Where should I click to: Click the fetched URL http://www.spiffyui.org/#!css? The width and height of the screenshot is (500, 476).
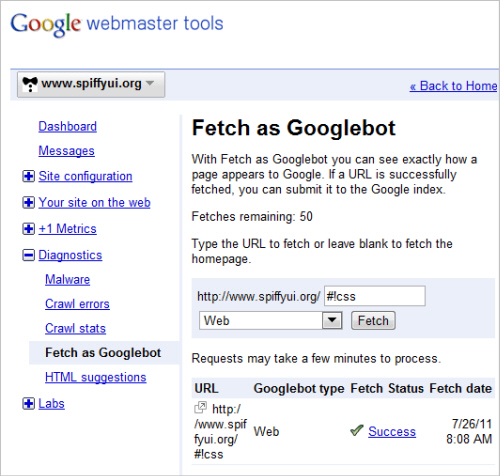220,432
